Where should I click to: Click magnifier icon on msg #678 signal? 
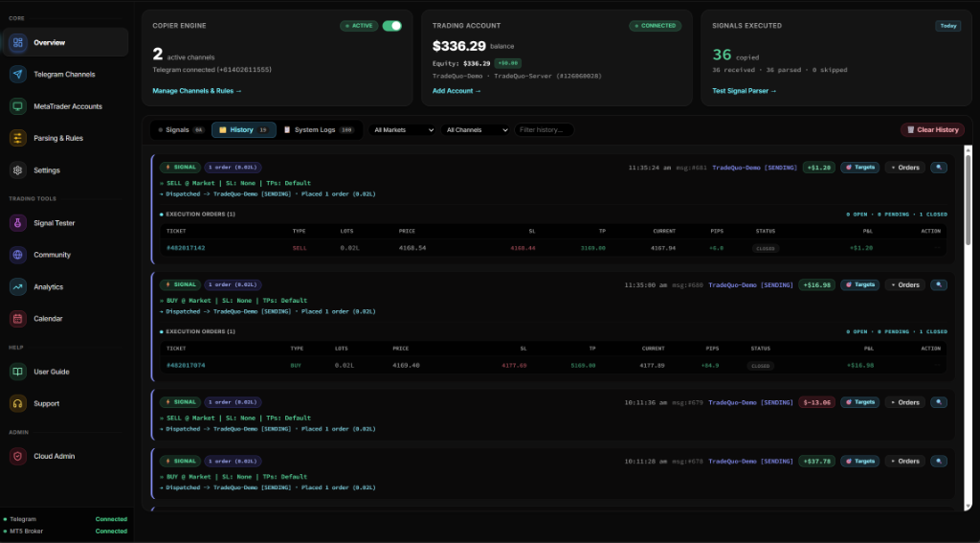pos(939,461)
